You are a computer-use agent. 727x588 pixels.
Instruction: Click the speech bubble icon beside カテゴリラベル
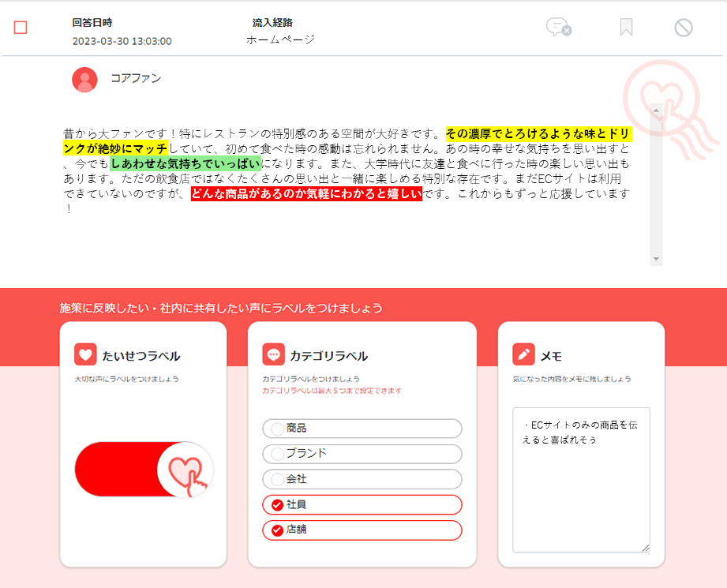(273, 354)
